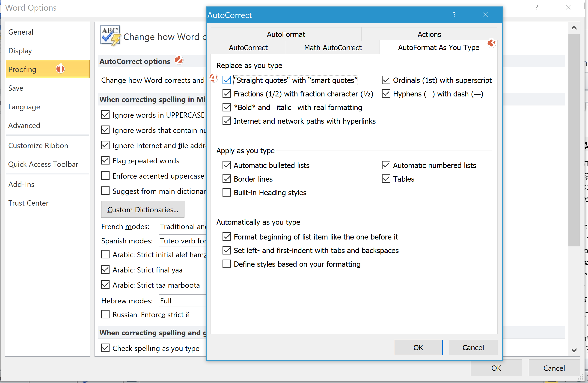Click red step marker 4 beside Straight quotes

213,78
